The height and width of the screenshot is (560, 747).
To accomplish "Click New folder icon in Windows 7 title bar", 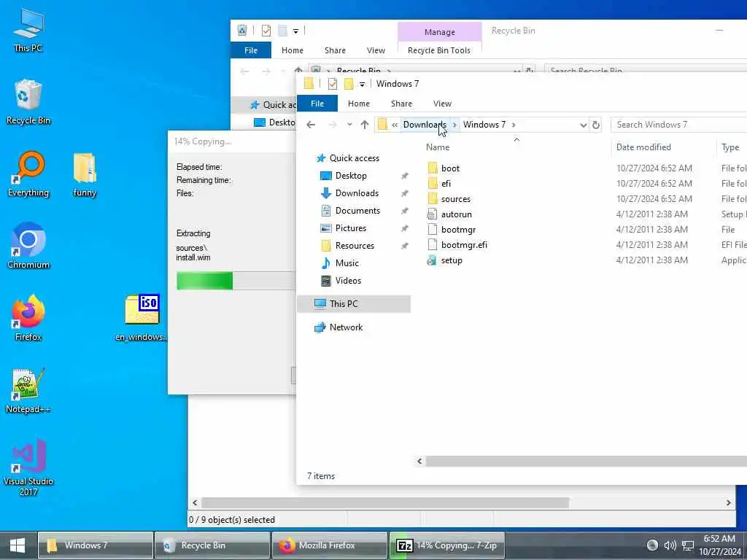I will coord(349,84).
